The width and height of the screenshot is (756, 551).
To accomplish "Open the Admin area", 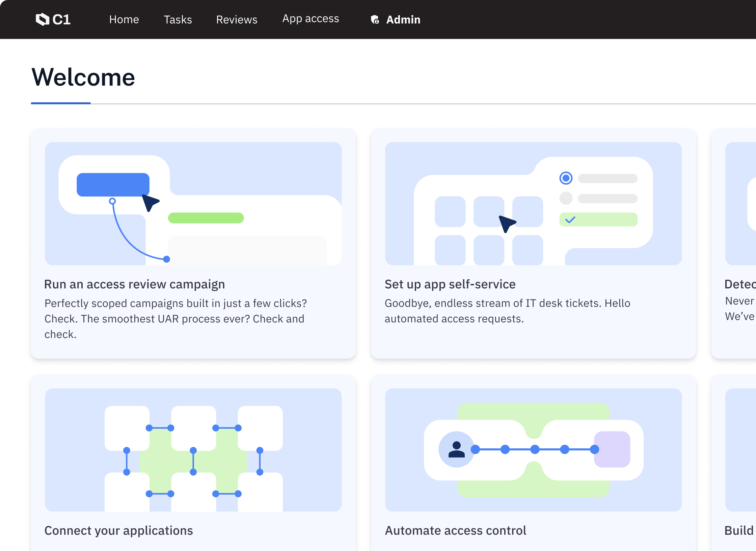I will [403, 20].
